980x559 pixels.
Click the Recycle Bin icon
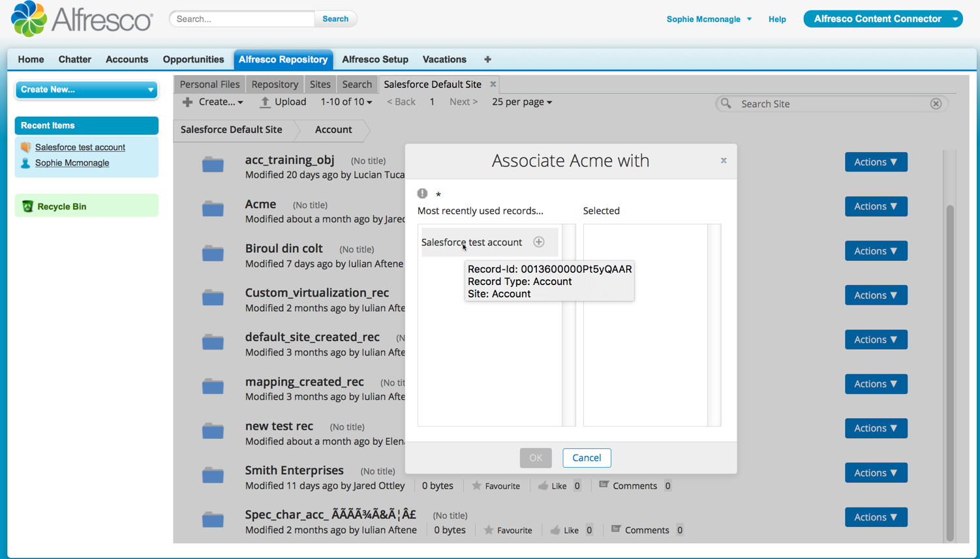27,206
